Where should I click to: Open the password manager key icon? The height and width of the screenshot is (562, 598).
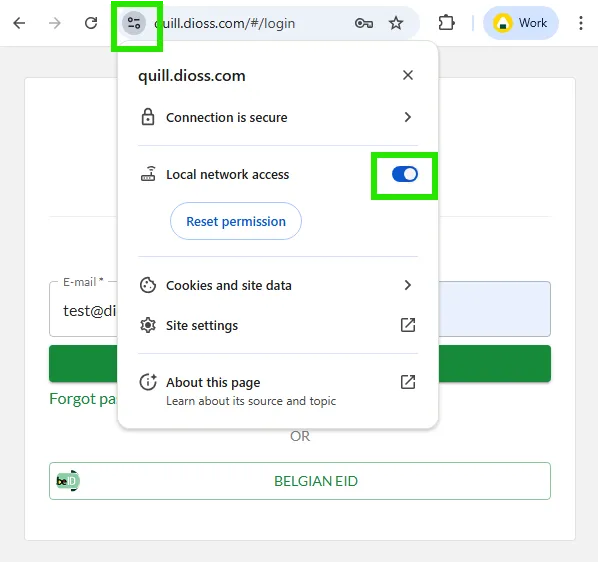pyautogui.click(x=363, y=23)
